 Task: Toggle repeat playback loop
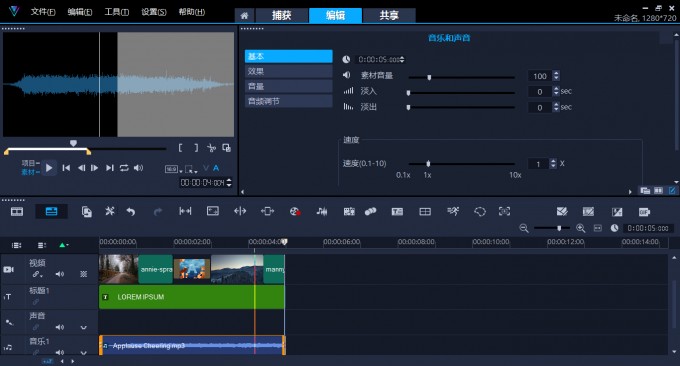(x=124, y=168)
